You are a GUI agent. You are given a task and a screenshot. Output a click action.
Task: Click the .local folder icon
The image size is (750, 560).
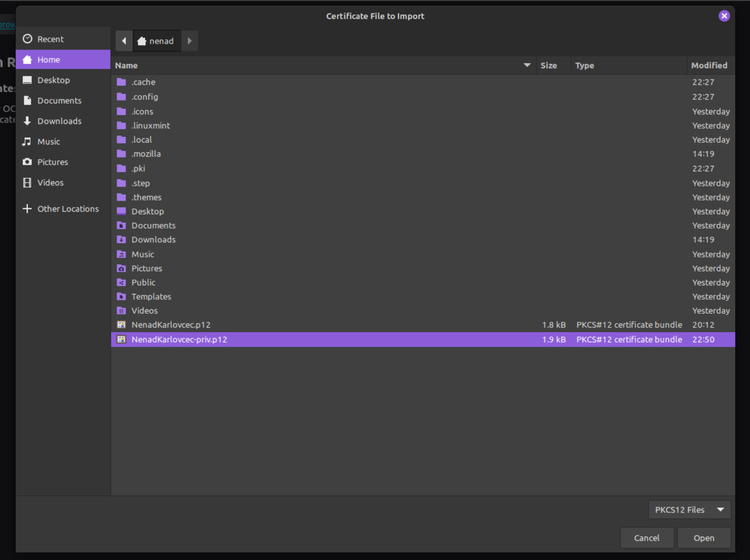[x=121, y=140]
